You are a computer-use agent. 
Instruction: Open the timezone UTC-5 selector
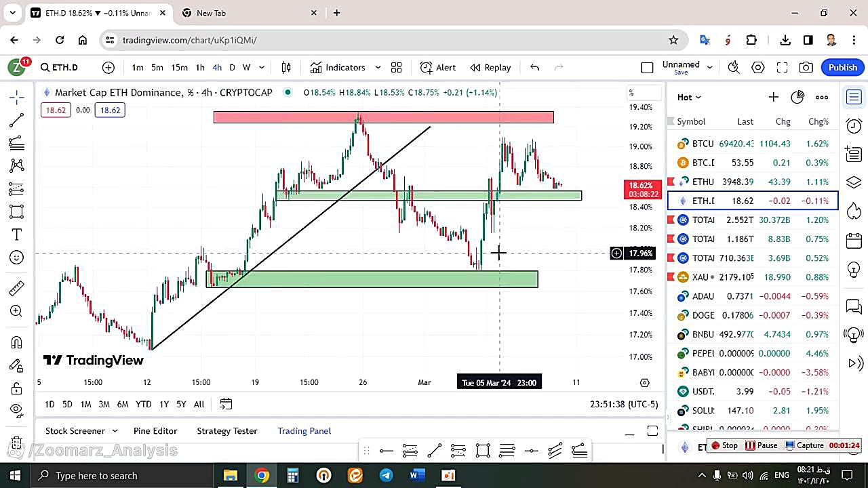point(624,404)
